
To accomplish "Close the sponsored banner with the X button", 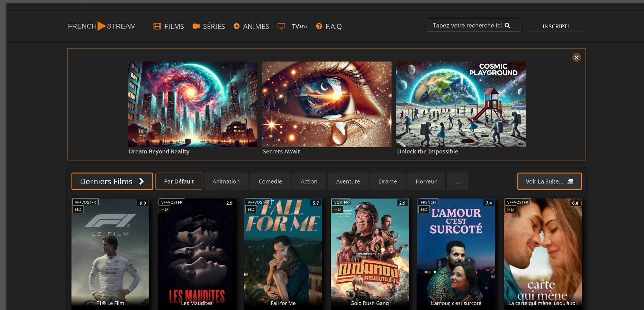I will (x=577, y=57).
